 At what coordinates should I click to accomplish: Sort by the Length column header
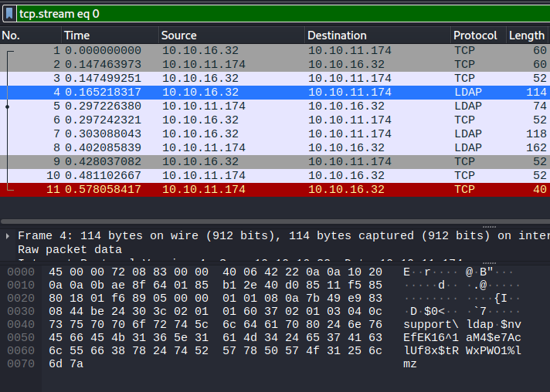tap(528, 35)
